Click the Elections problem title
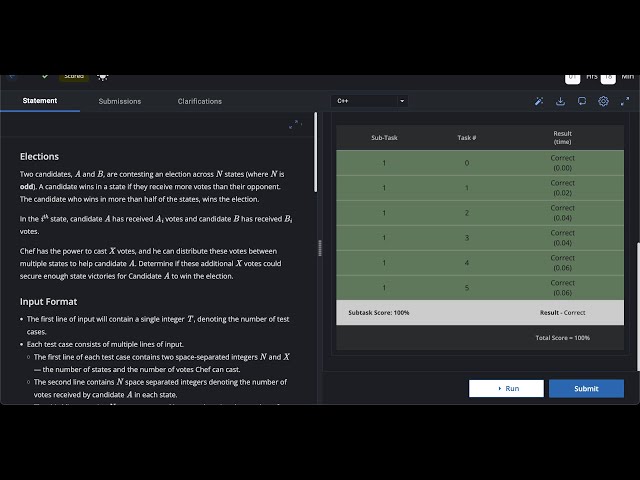Screen dimensions: 640x480 [x=39, y=157]
